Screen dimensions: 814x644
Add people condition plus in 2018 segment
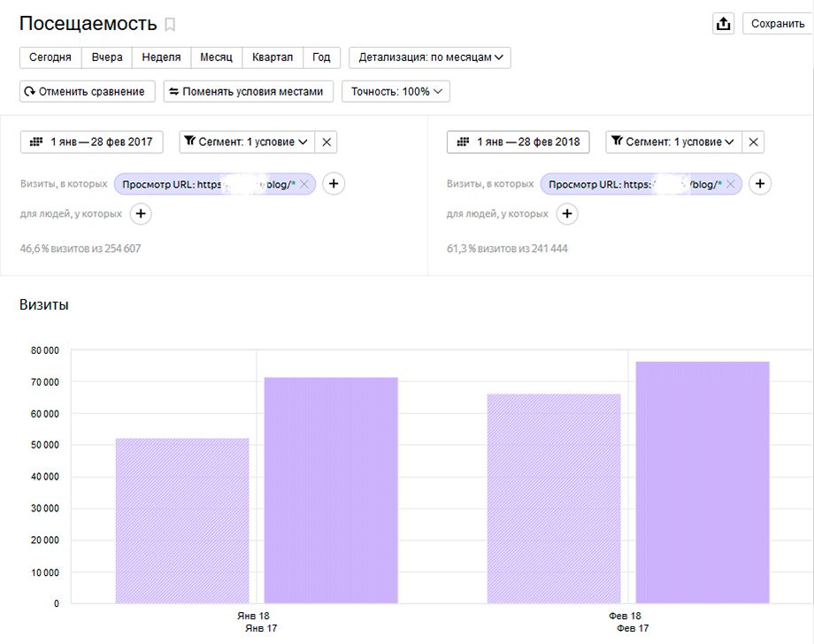[567, 213]
